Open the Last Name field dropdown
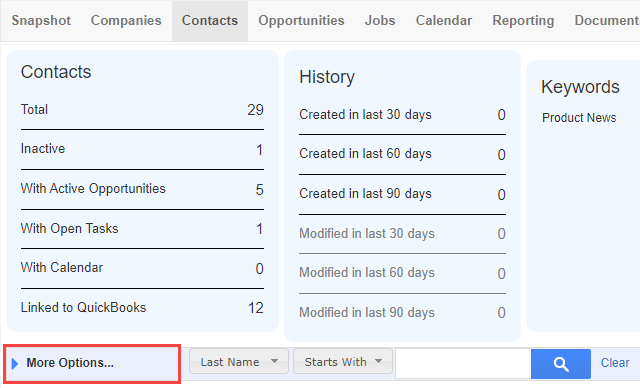Image resolution: width=640 pixels, height=388 pixels. pos(239,361)
